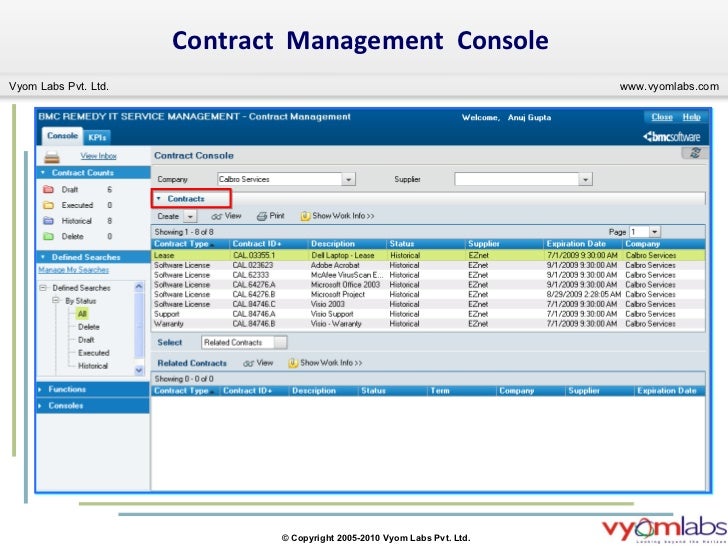Click contract ID CAL.64276.B

tap(254, 294)
